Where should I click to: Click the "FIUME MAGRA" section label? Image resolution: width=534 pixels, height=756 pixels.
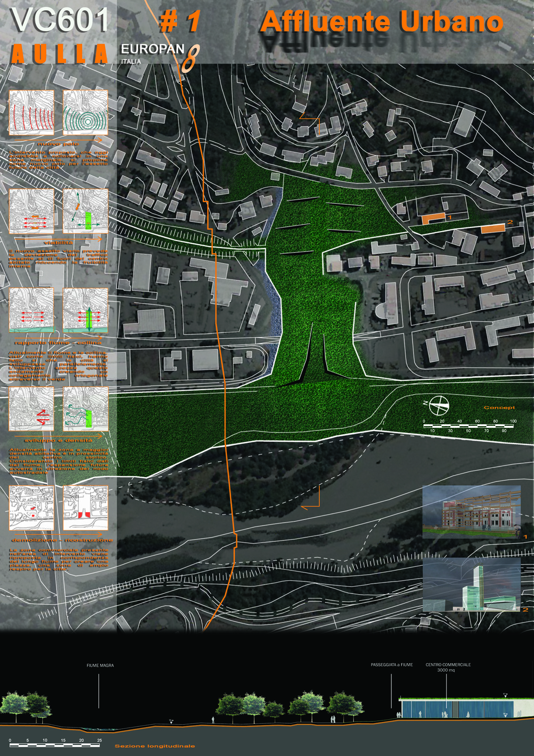(x=100, y=666)
